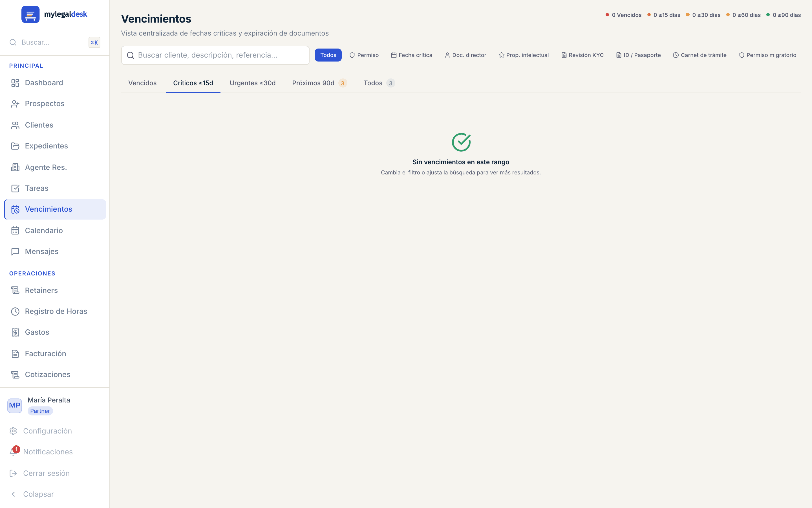Select the Críticos ≤15d tab
The image size is (812, 508).
point(193,83)
